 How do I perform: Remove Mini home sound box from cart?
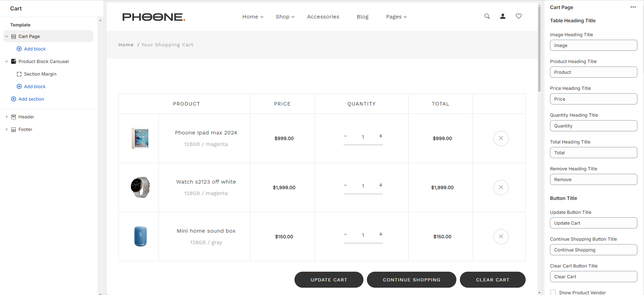pos(501,236)
